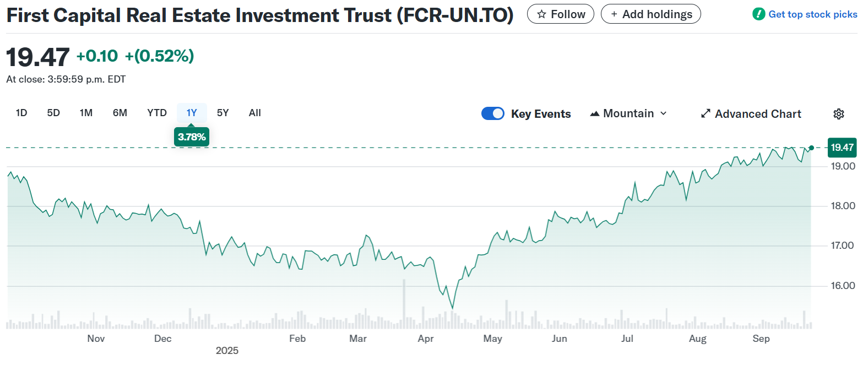Image resolution: width=868 pixels, height=365 pixels.
Task: Click the plus icon in Add holdings
Action: [x=614, y=14]
